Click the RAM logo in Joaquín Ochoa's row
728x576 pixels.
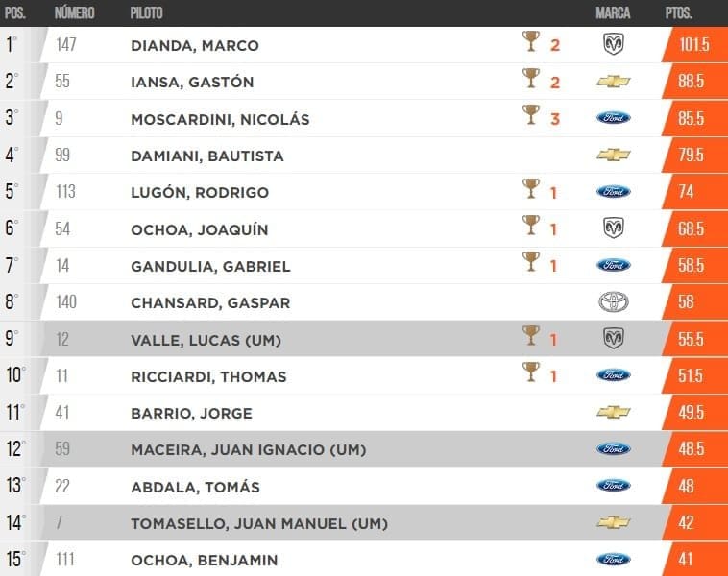coord(614,228)
